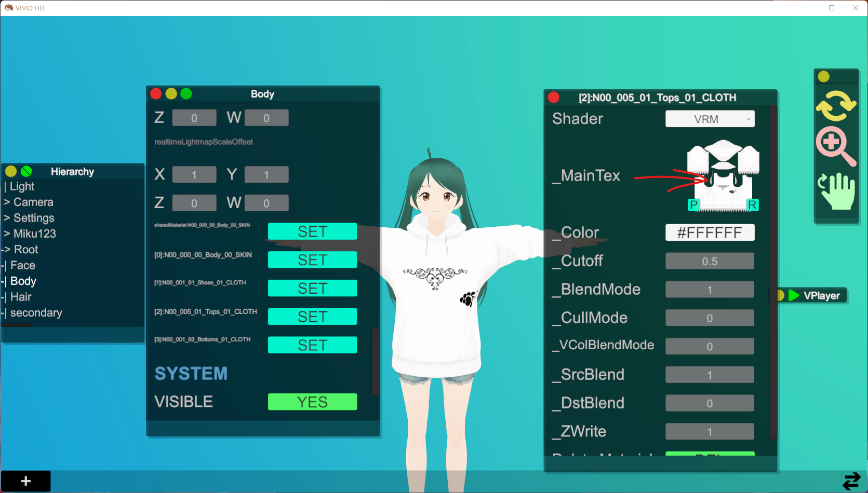868x493 pixels.
Task: Select Body in the Hierarchy
Action: 23,281
